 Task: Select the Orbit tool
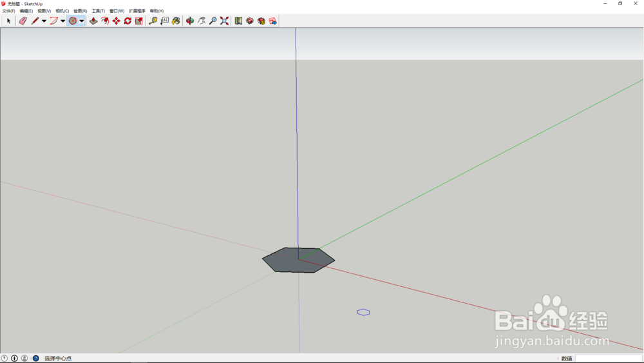pyautogui.click(x=190, y=21)
